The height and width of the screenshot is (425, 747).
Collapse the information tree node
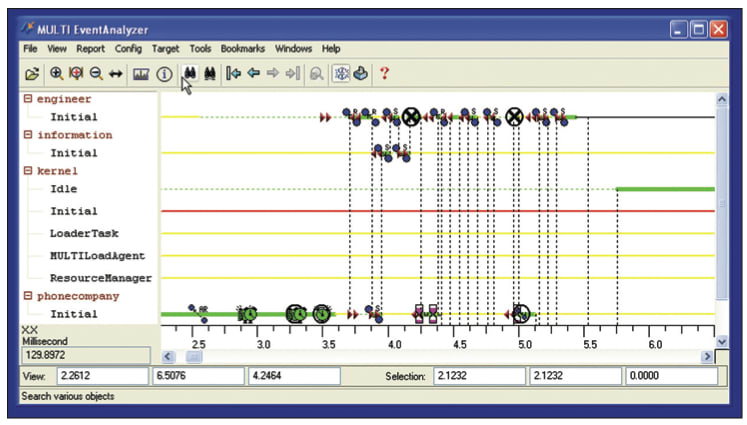(28, 135)
